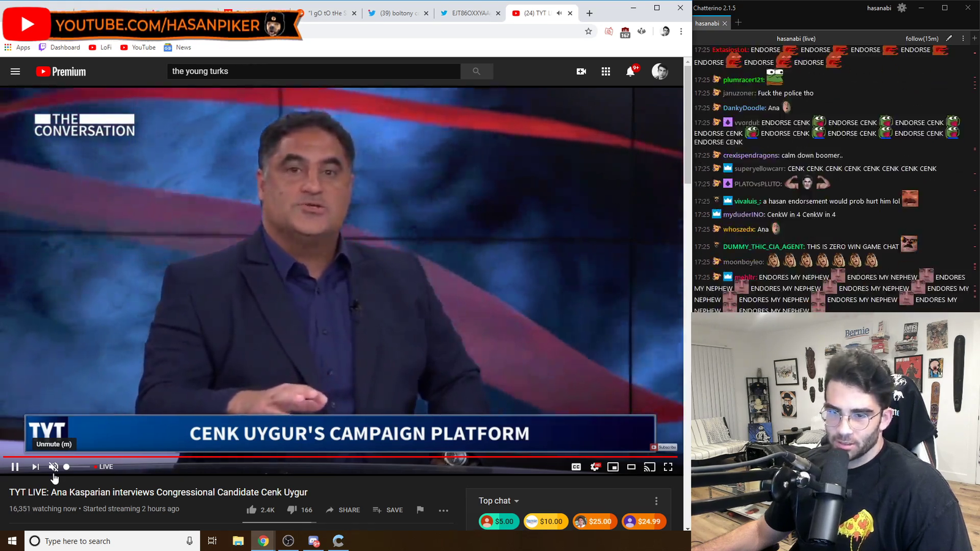Screen dimensions: 980x551
Task: Unmute the YouTube player volume
Action: click(53, 467)
